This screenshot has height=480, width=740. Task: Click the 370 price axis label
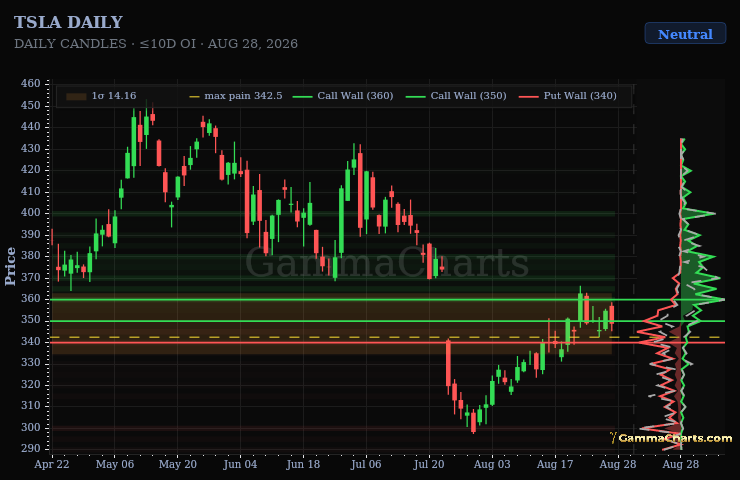[x=31, y=277]
